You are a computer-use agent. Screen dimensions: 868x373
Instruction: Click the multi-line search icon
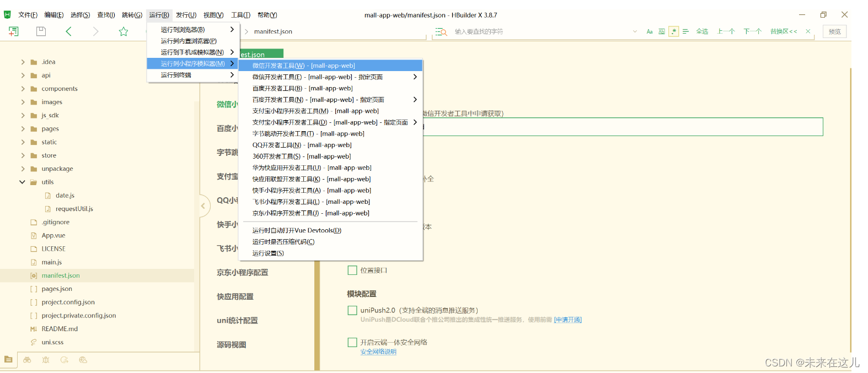click(685, 32)
